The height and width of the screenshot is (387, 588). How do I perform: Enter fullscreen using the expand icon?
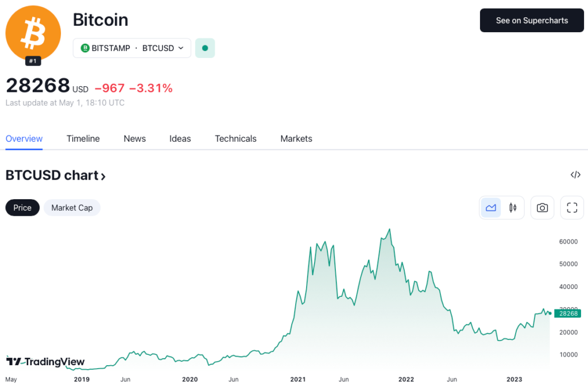pos(572,207)
